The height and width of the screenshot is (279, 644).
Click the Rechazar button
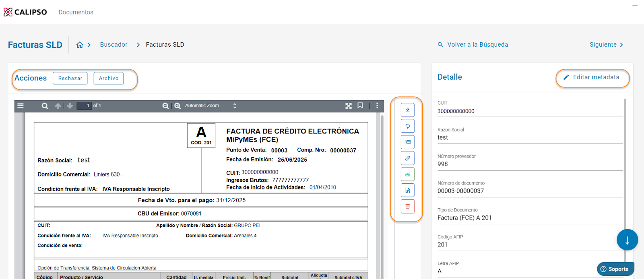pos(70,78)
